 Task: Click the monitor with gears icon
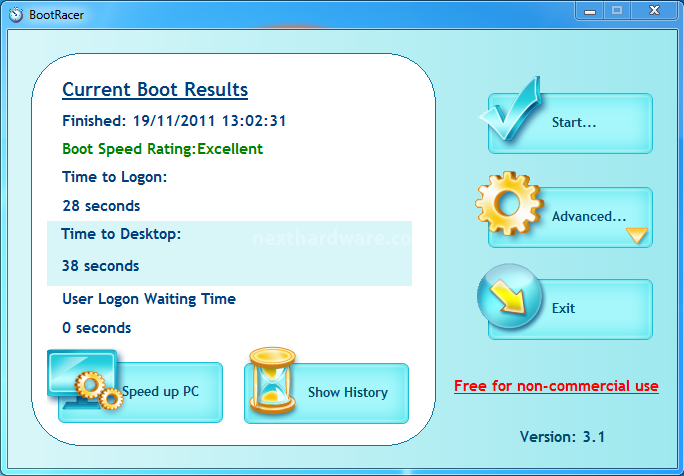[x=85, y=380]
